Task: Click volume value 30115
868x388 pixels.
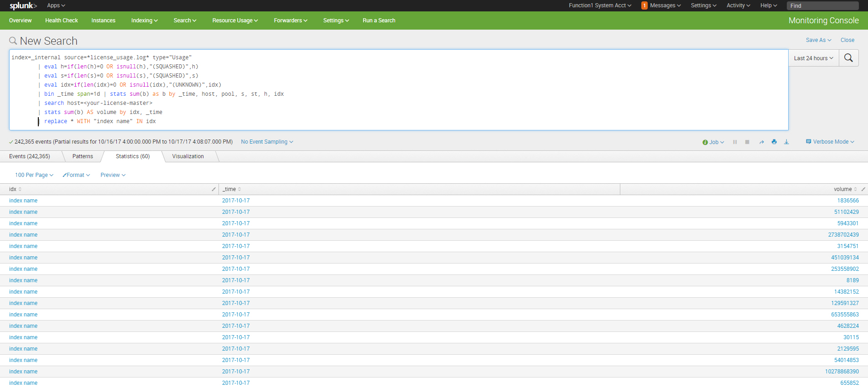Action: click(x=851, y=337)
